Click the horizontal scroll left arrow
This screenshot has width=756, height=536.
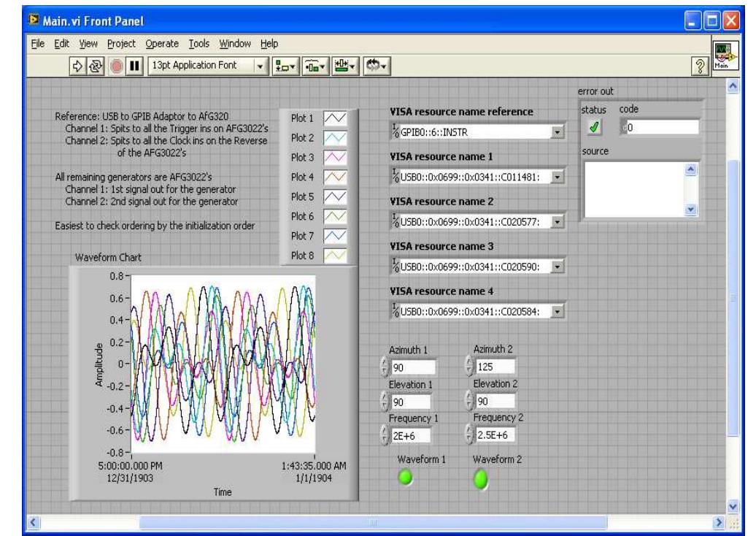34,523
